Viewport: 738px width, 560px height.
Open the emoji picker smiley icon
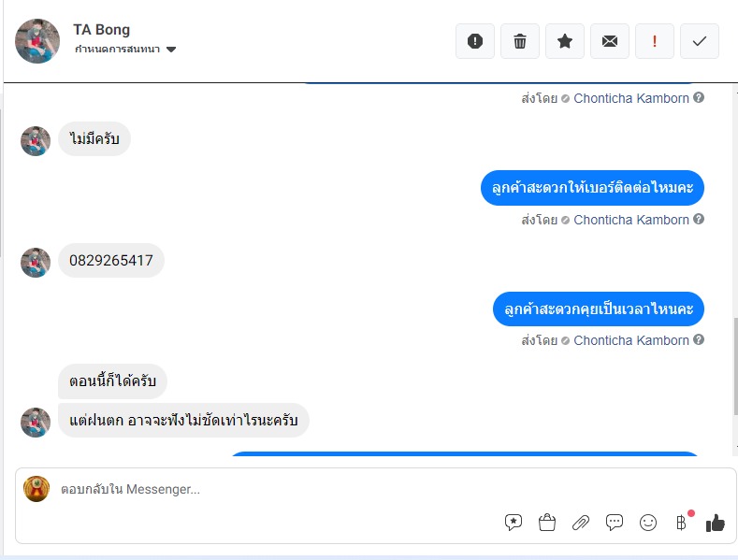click(x=648, y=523)
